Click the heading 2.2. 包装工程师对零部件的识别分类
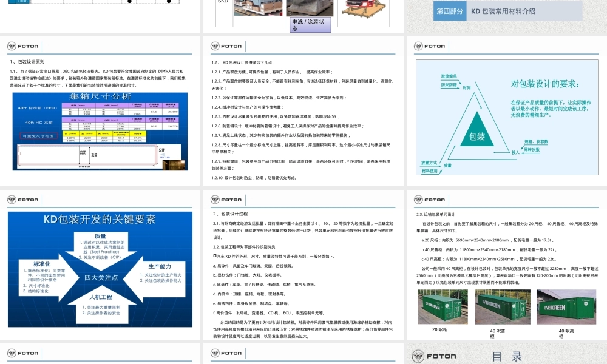607x364 pixels. (244, 247)
